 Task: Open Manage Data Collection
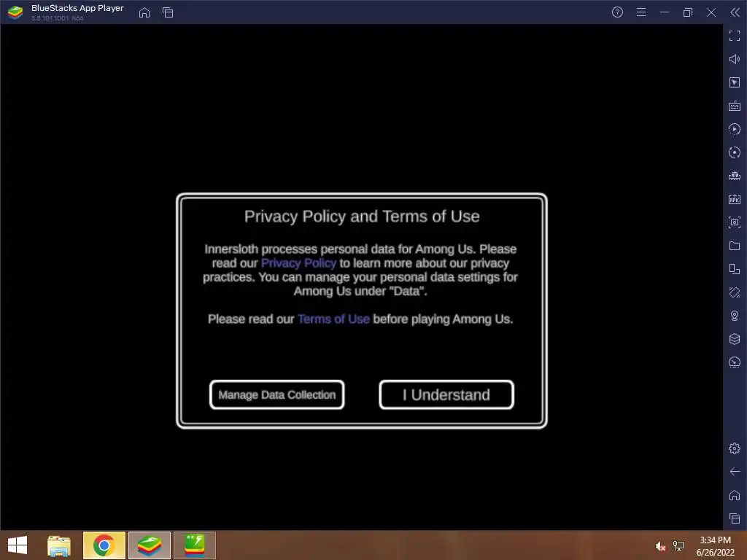276,394
